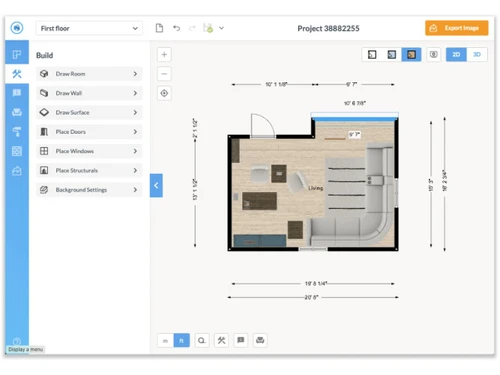Click the app logo icon at top left
This screenshot has width=500, height=375.
click(17, 28)
